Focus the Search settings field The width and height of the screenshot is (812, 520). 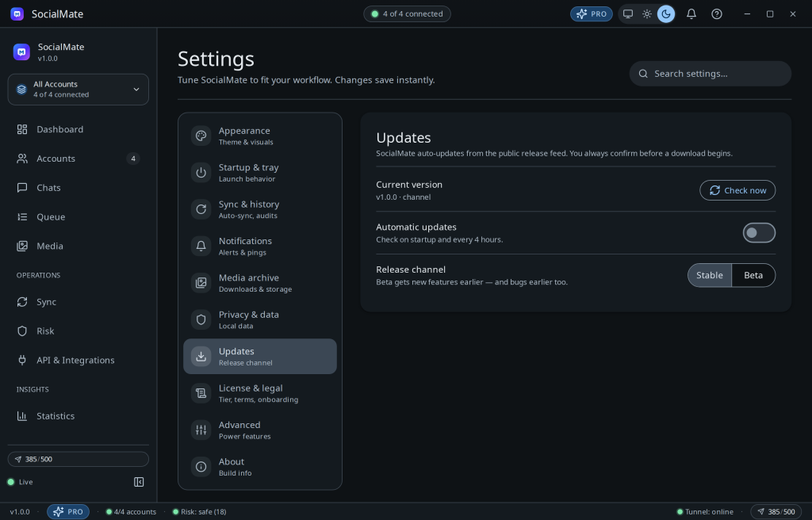710,74
